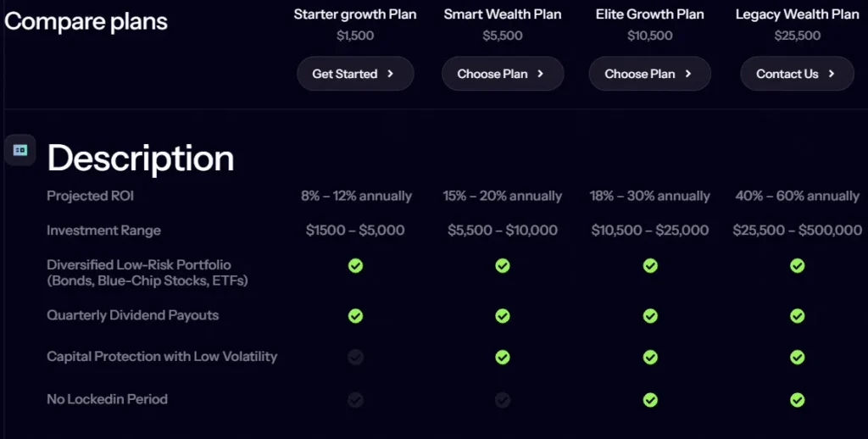
Task: Click Smart Wealth Quarterly Dividend Payouts checkmark
Action: [x=503, y=316]
